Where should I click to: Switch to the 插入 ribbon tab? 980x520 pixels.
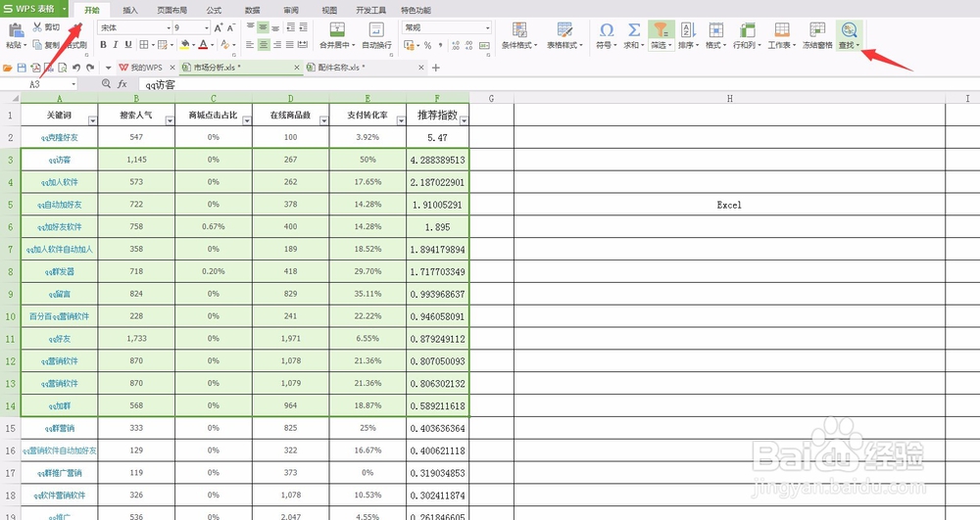click(x=130, y=10)
